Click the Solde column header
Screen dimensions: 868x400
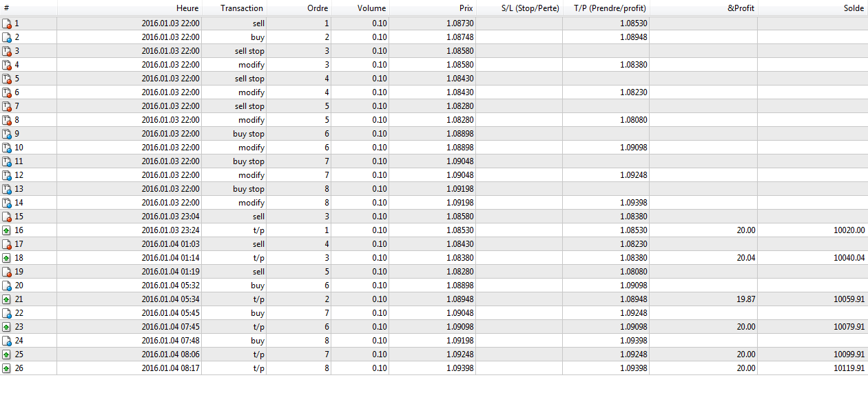(x=853, y=8)
